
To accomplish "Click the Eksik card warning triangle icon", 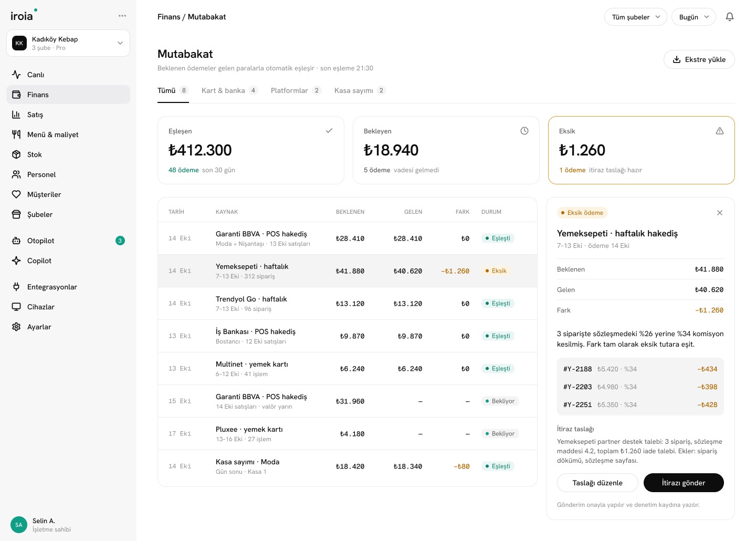I will (x=720, y=131).
